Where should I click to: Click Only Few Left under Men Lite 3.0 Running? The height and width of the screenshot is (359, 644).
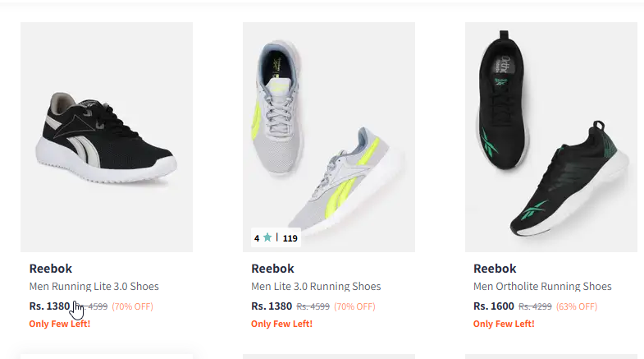281,324
